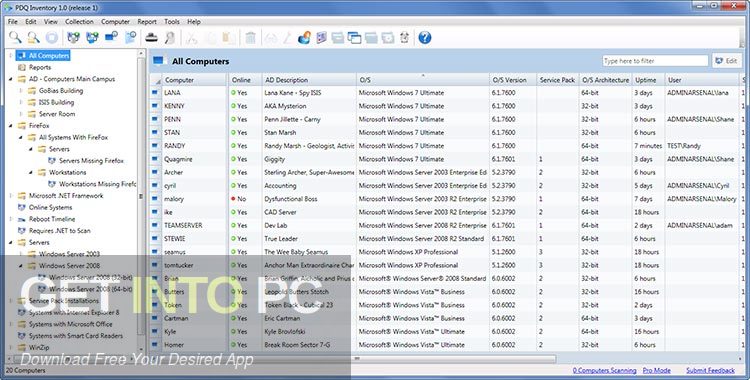
Task: Click the tree panel vertical scrollbar
Action: click(141, 196)
